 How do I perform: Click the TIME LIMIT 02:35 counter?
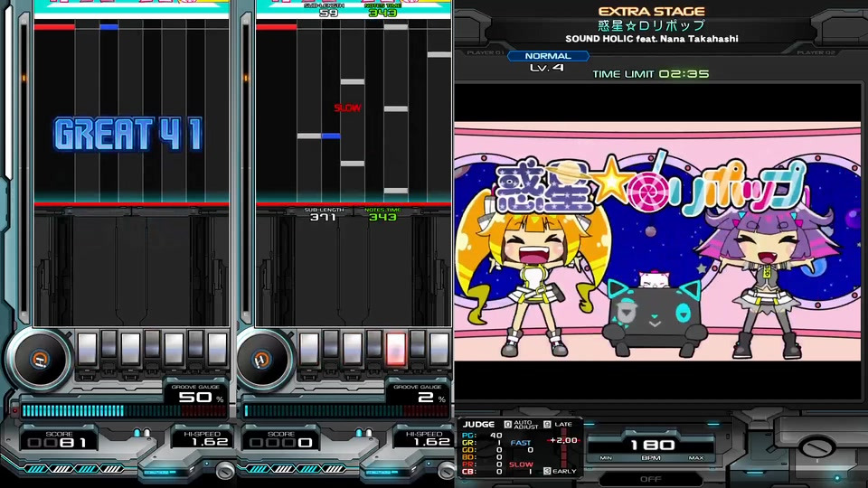click(x=650, y=74)
